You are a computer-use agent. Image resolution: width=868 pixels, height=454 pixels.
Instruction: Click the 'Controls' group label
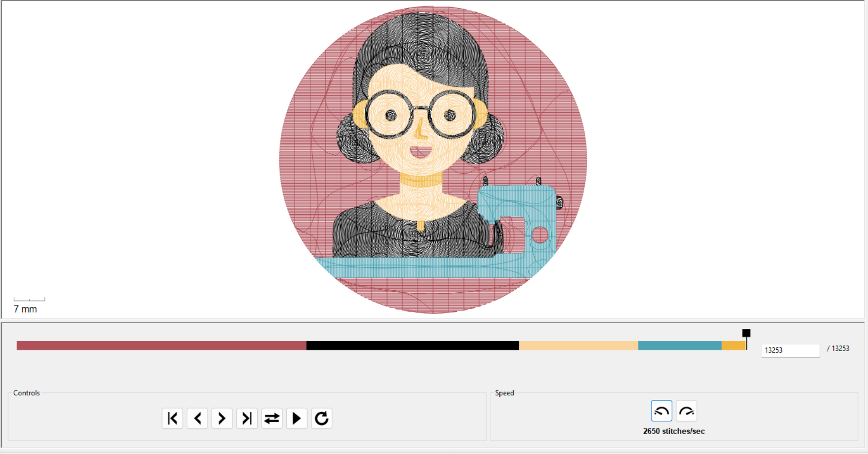point(27,393)
